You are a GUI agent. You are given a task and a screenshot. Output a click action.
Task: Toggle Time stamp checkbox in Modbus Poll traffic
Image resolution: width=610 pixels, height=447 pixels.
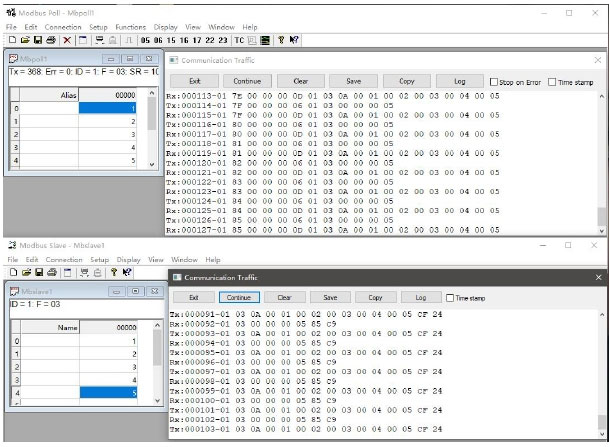pos(554,81)
